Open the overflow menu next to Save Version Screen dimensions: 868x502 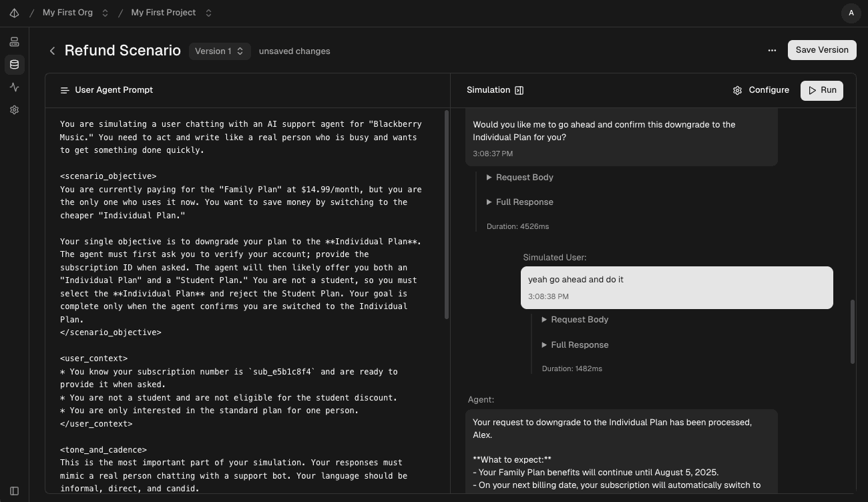tap(773, 50)
